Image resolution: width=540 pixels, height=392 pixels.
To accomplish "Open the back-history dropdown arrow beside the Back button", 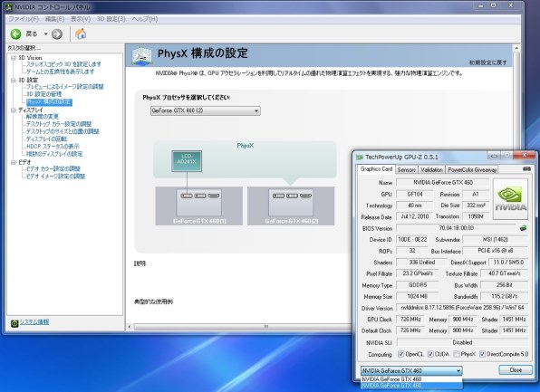I will tap(45, 33).
